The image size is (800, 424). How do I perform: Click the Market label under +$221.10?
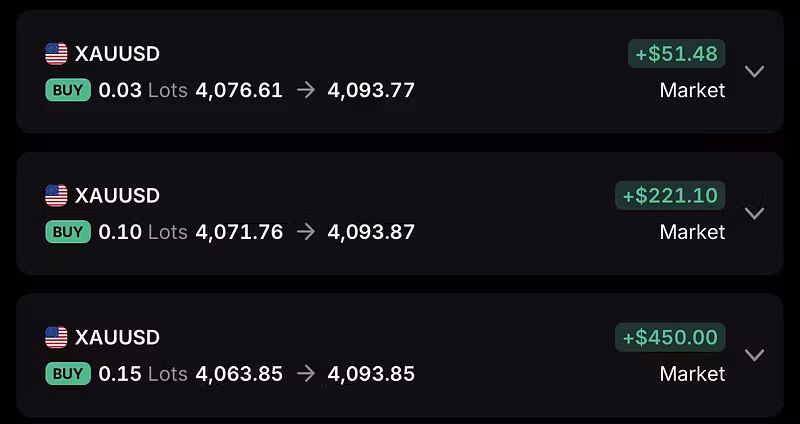click(x=692, y=232)
